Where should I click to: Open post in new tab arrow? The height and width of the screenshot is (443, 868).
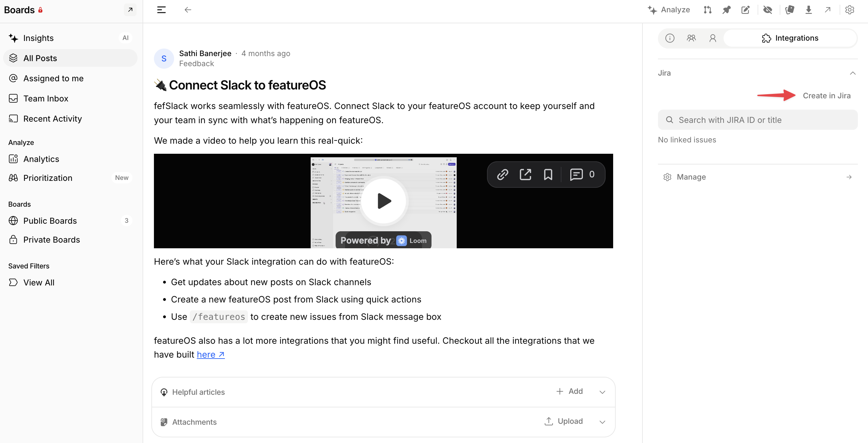(828, 10)
